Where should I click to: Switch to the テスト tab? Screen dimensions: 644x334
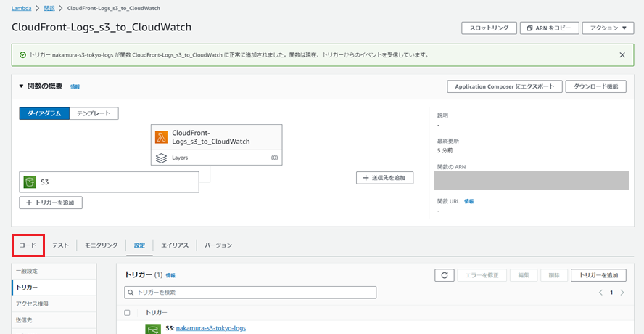click(x=60, y=245)
